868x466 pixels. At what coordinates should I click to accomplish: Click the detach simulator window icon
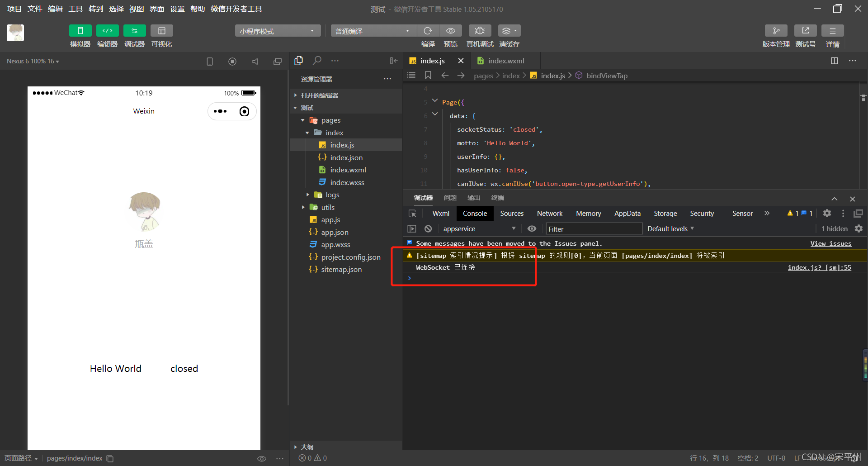point(278,61)
